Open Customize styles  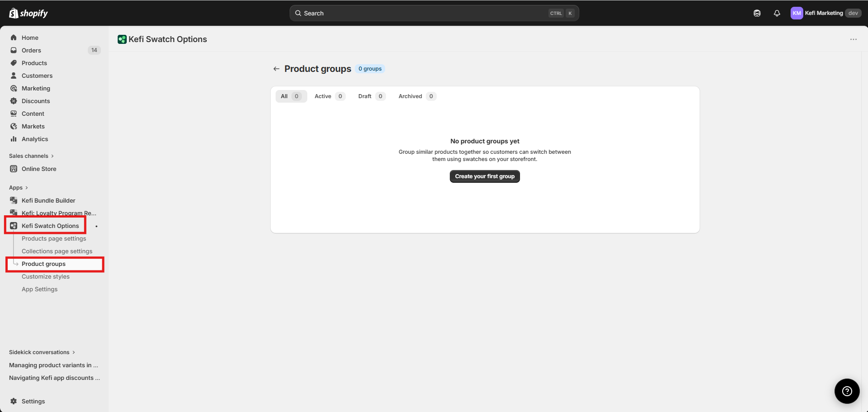tap(46, 276)
